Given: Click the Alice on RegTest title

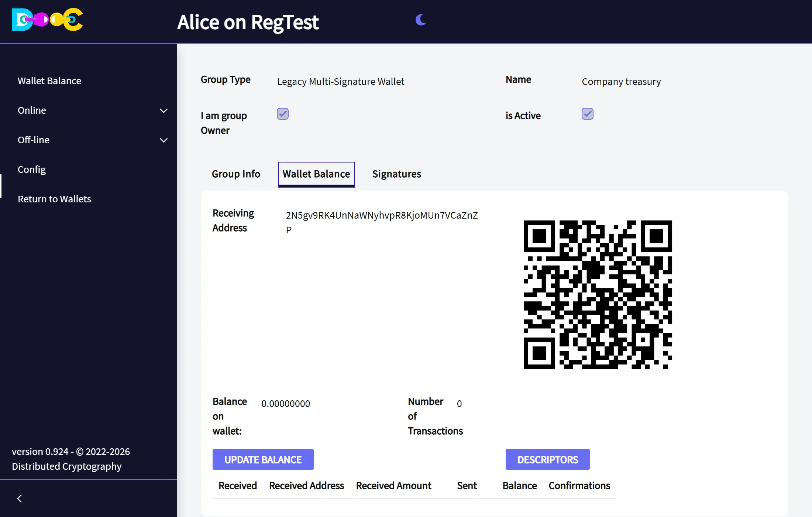Looking at the screenshot, I should (x=248, y=22).
